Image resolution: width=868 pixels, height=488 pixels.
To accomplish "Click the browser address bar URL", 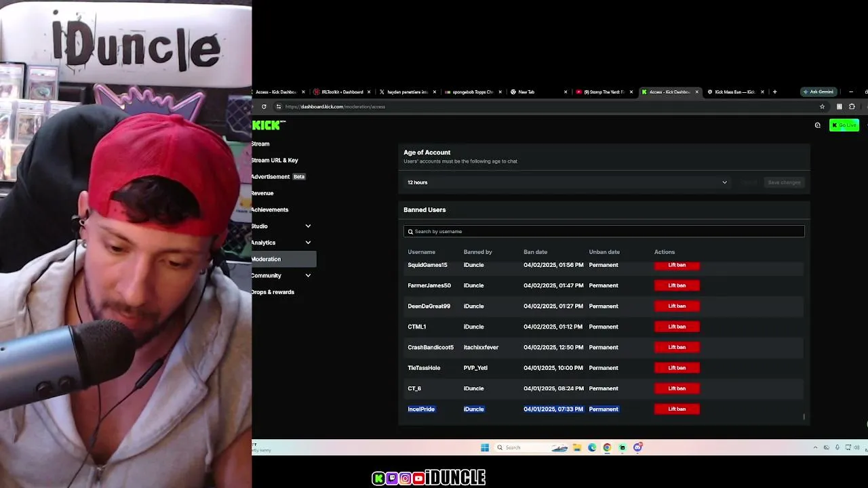I will (x=335, y=106).
